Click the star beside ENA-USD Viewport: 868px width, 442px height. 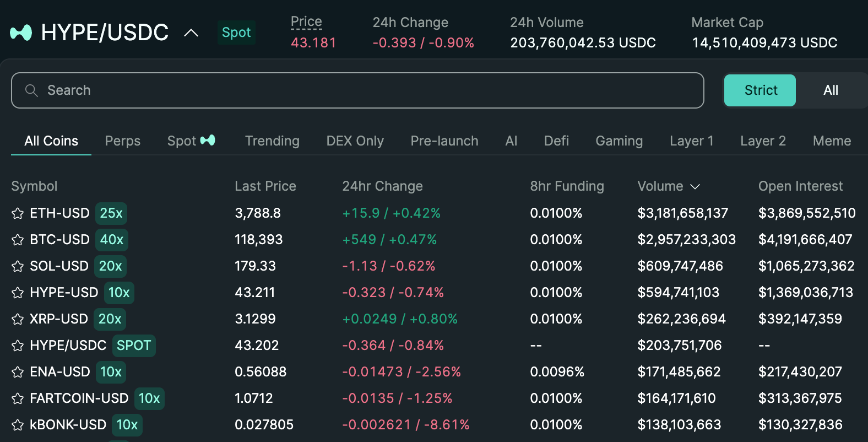pyautogui.click(x=18, y=372)
